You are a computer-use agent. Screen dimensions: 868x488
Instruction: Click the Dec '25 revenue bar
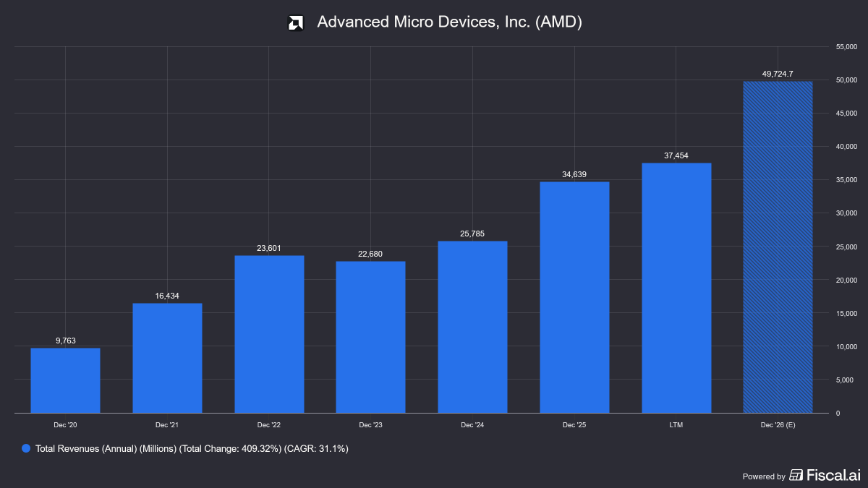[574, 297]
